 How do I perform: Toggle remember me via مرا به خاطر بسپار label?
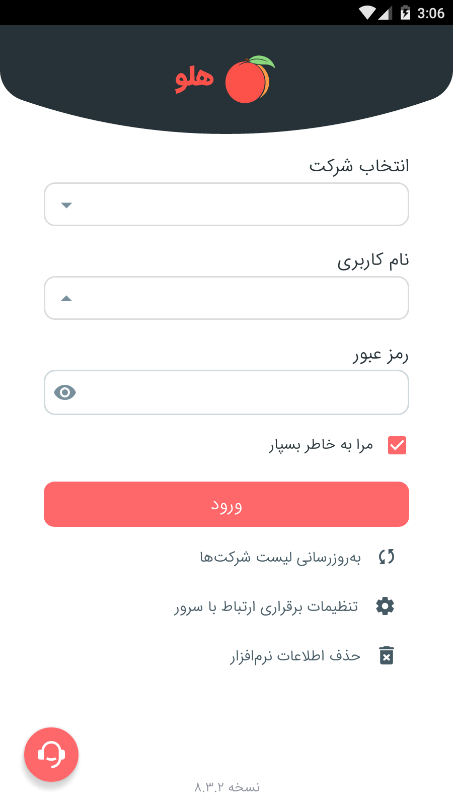click(321, 445)
